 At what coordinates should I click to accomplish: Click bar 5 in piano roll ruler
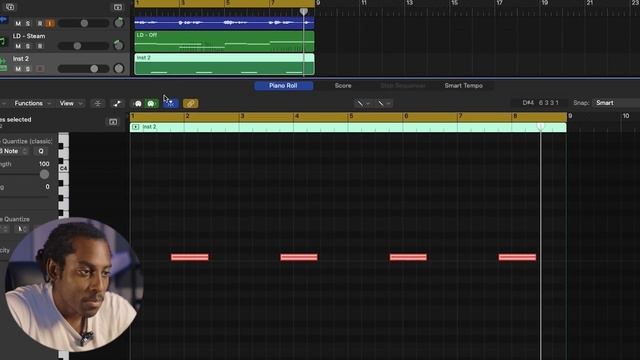point(351,116)
